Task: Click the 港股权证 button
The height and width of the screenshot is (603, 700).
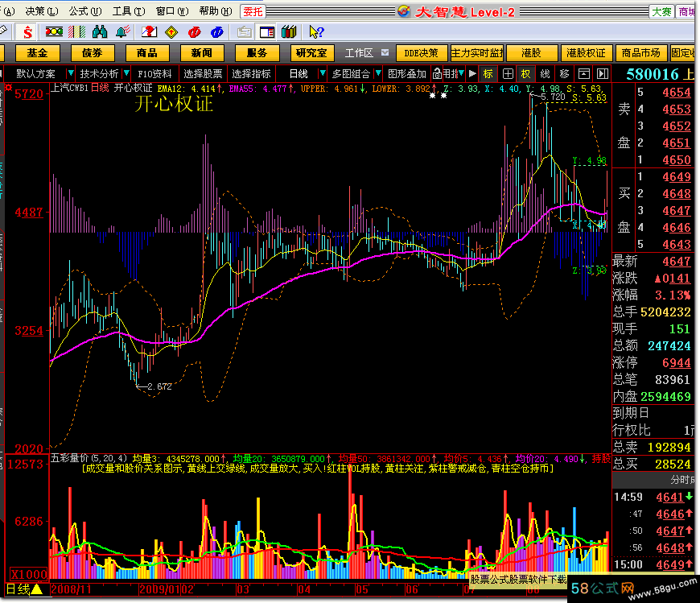Action: coord(587,52)
